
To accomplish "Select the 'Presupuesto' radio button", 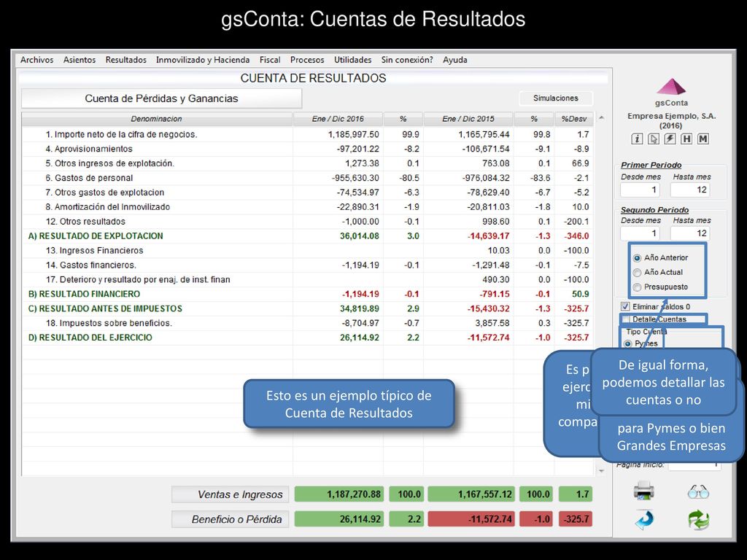I will [637, 287].
